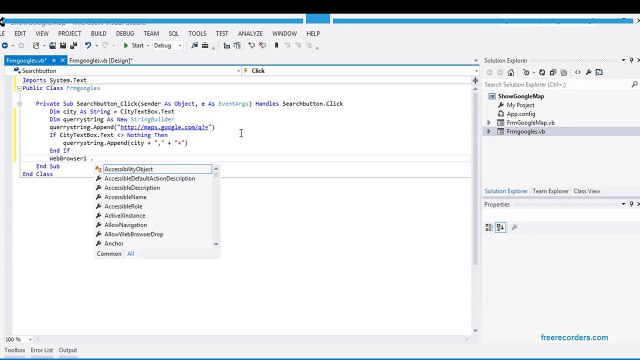Undo the last edit

pyautogui.click(x=88, y=46)
